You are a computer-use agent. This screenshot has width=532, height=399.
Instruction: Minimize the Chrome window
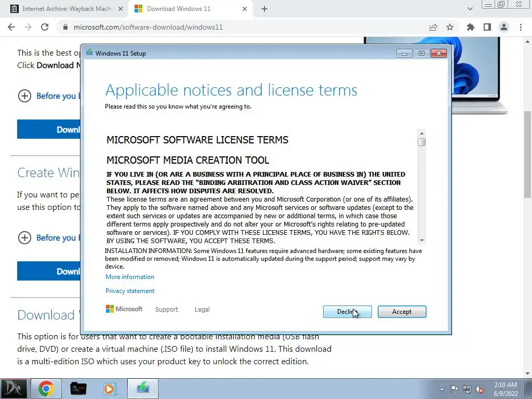point(488,4)
